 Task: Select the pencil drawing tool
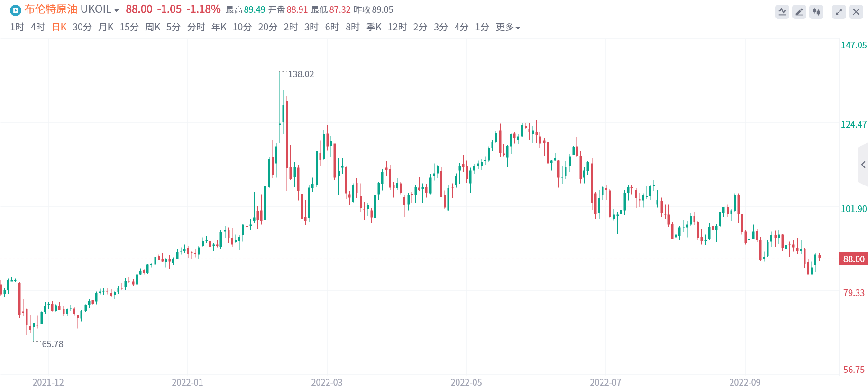point(799,12)
